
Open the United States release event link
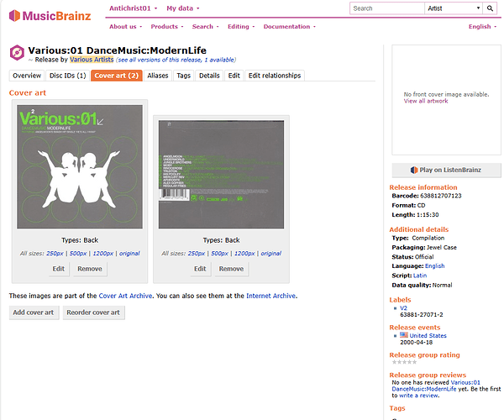[428, 335]
